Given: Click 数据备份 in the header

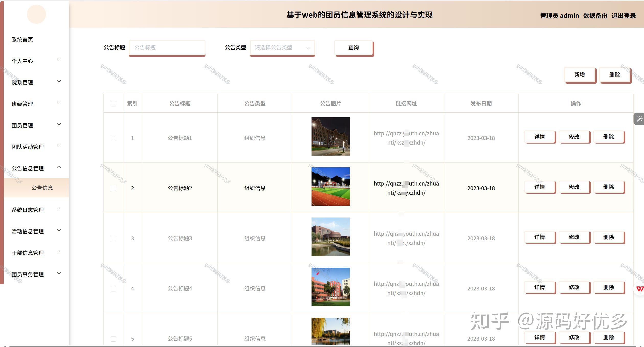Looking at the screenshot, I should click(595, 16).
